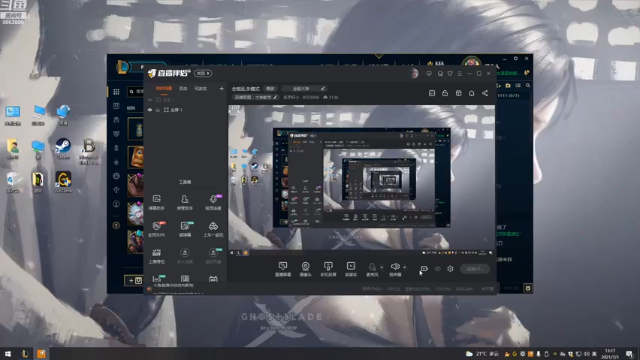Toggle eye icon on the dimmed first source
Screen dimensions: 640x360
tap(150, 100)
